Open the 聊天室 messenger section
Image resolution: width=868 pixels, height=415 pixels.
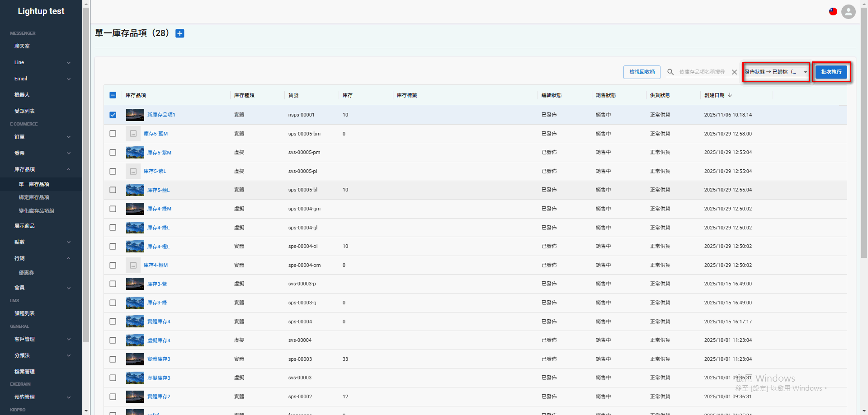(x=22, y=46)
